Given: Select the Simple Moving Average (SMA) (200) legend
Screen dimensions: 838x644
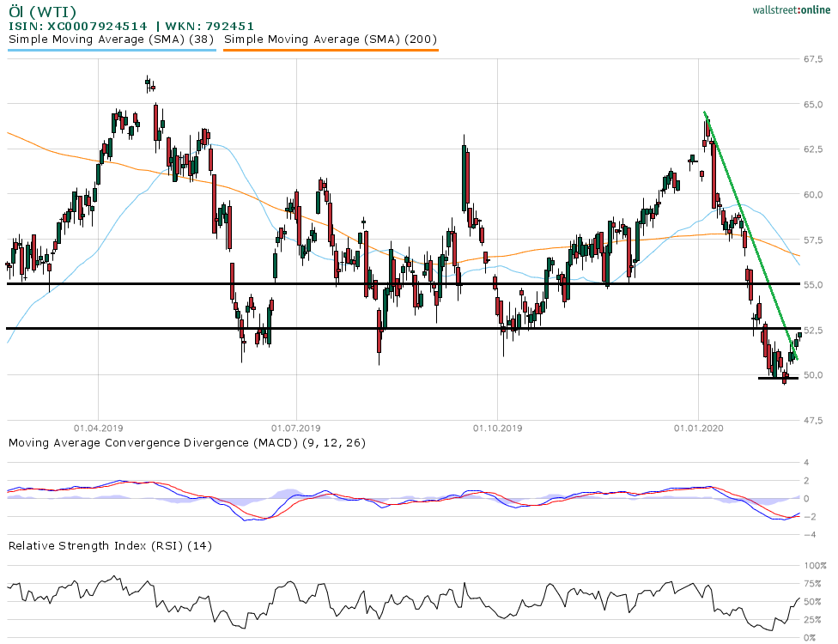Looking at the screenshot, I should [330, 39].
